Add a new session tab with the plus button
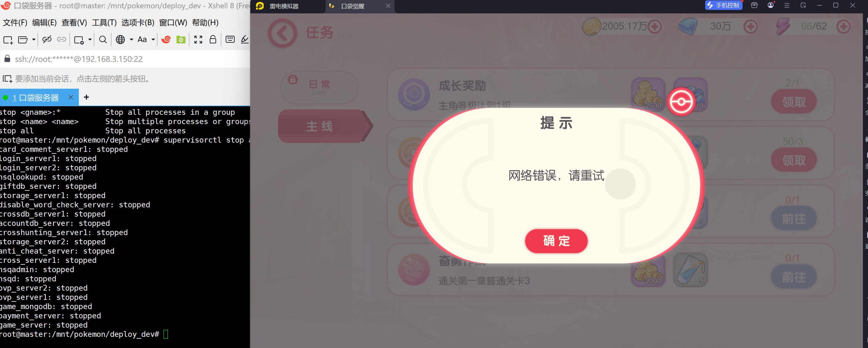The image size is (868, 348). click(x=86, y=97)
